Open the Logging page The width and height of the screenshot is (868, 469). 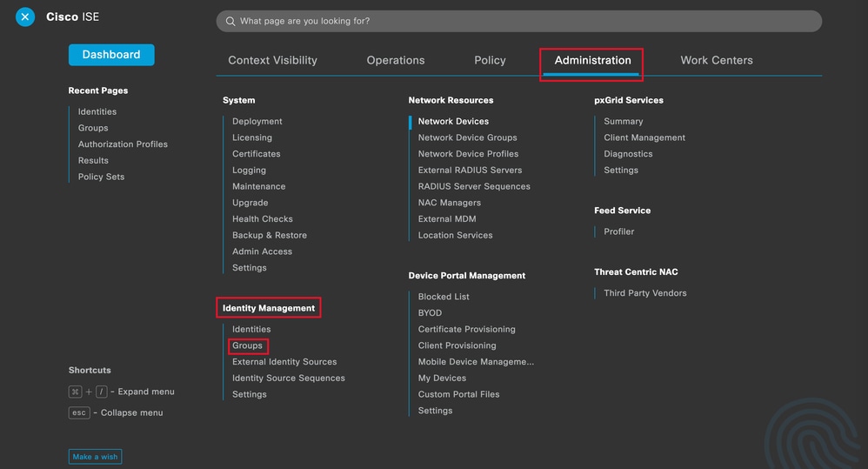249,170
